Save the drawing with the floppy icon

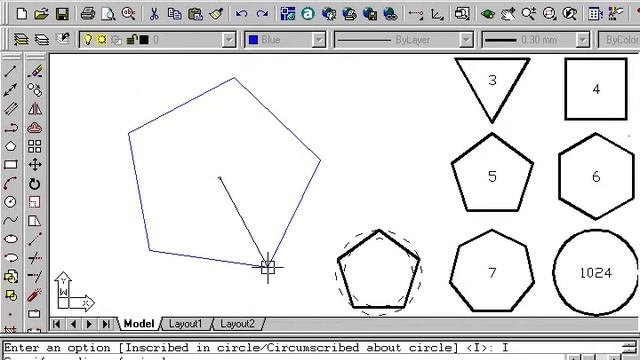coord(62,14)
